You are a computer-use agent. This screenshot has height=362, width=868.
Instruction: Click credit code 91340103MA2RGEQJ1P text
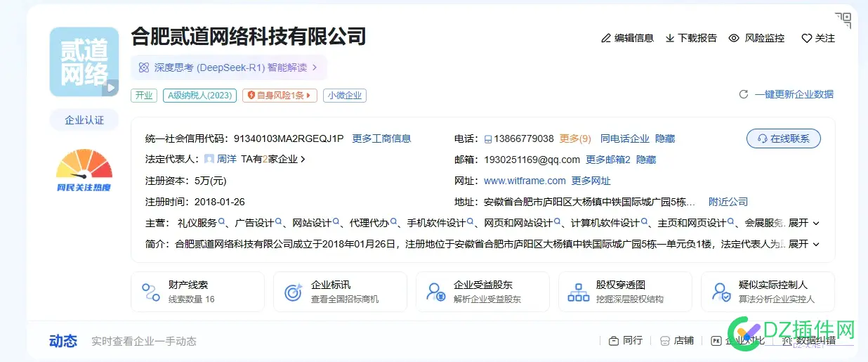tap(289, 138)
